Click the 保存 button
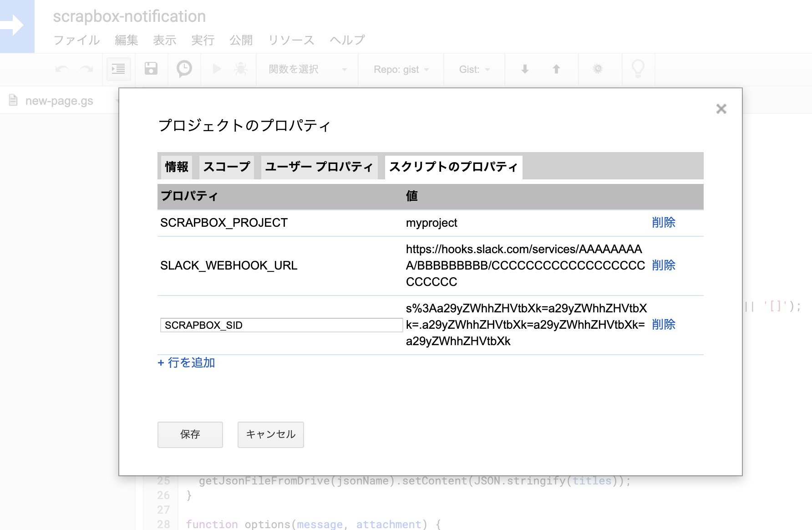 190,435
